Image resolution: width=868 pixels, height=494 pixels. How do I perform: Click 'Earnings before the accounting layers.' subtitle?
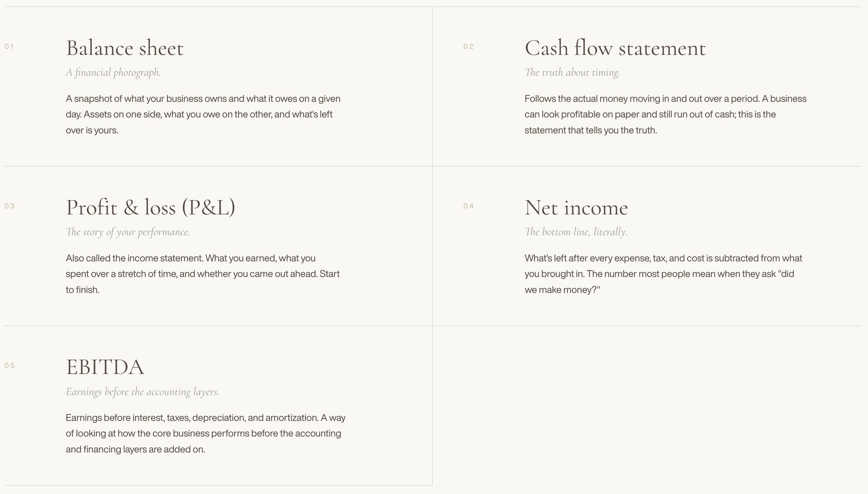142,392
